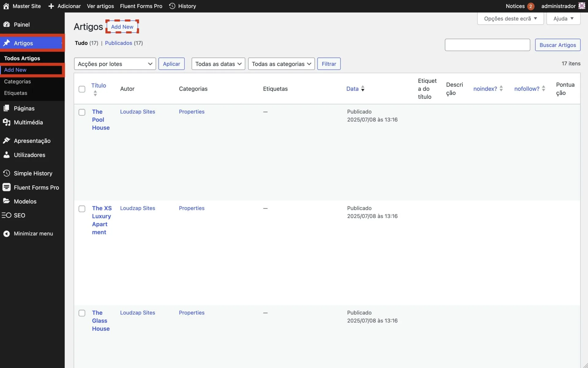Expand the Todas as datas dropdown
588x368 pixels.
tap(218, 64)
